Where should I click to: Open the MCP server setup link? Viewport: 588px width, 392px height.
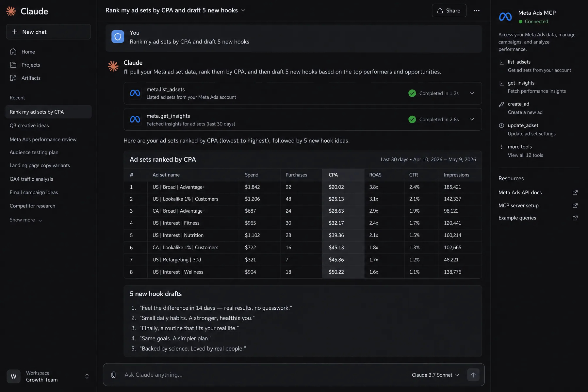click(518, 205)
